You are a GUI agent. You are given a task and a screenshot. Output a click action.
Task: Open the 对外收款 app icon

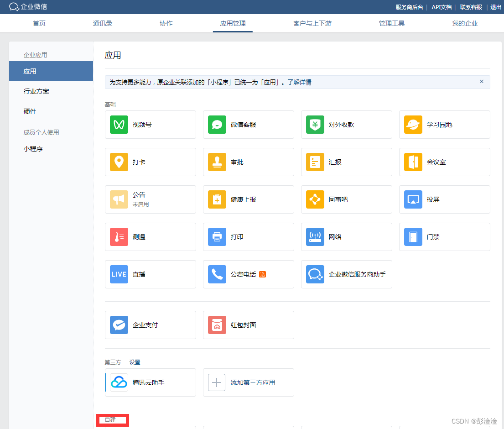click(315, 125)
